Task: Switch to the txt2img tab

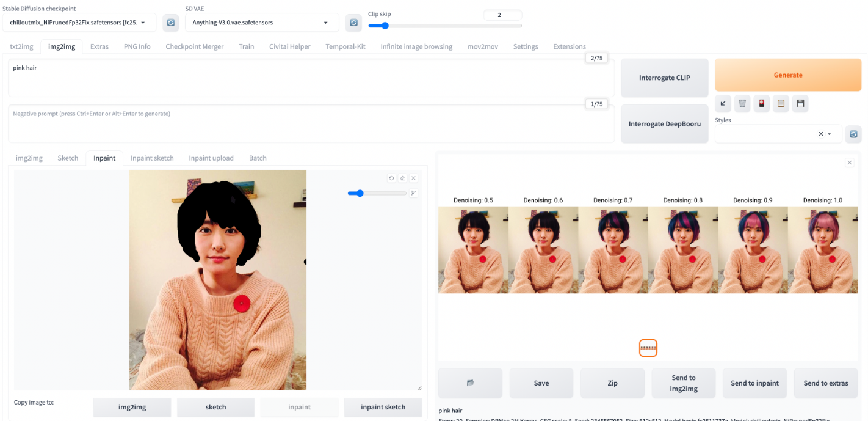Action: [x=21, y=46]
